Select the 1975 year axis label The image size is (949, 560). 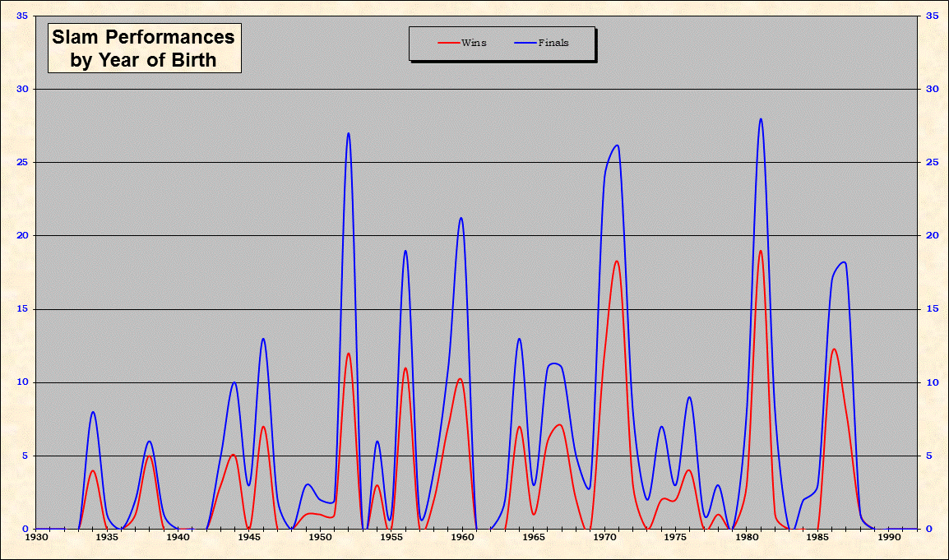[676, 538]
